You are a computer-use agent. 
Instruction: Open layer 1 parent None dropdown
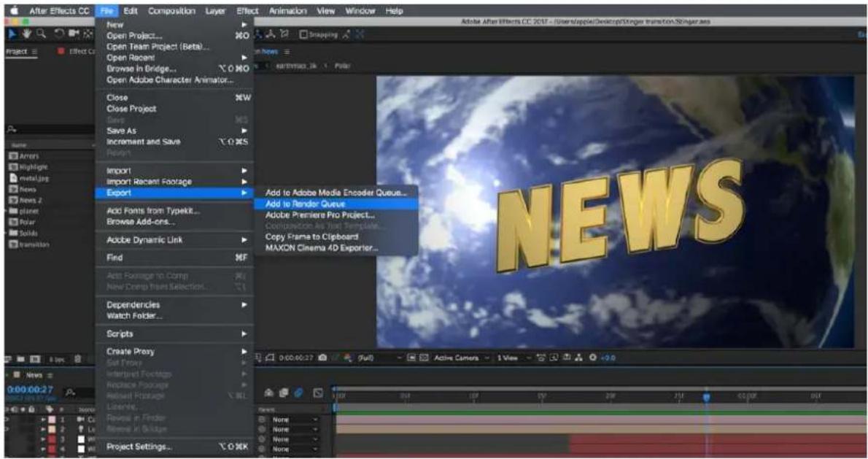(295, 420)
